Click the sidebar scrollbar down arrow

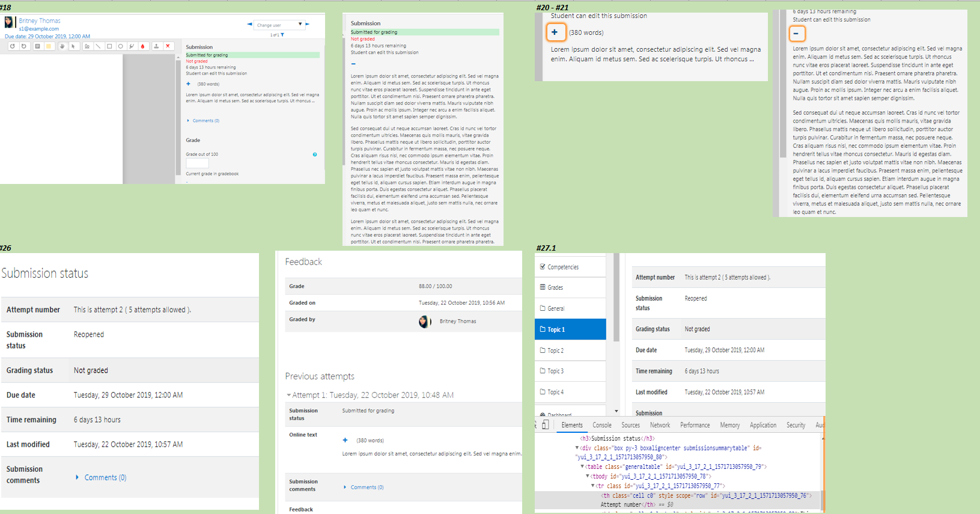616,411
